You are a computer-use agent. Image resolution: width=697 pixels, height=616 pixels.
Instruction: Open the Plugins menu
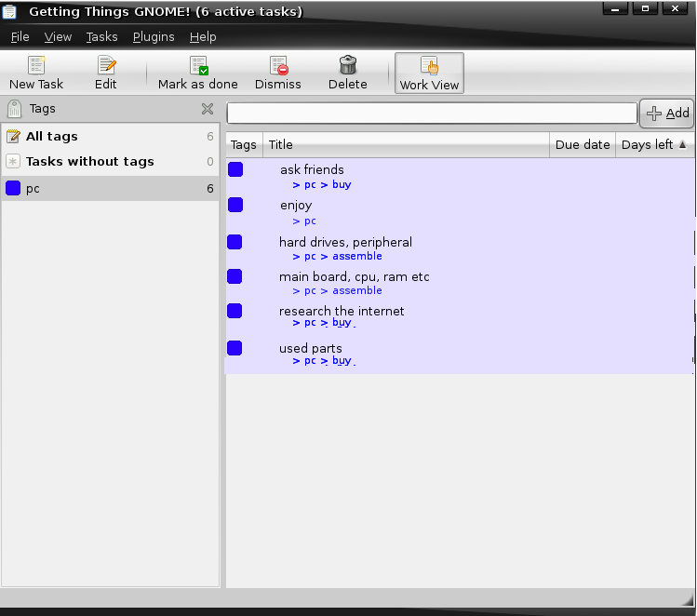coord(154,37)
